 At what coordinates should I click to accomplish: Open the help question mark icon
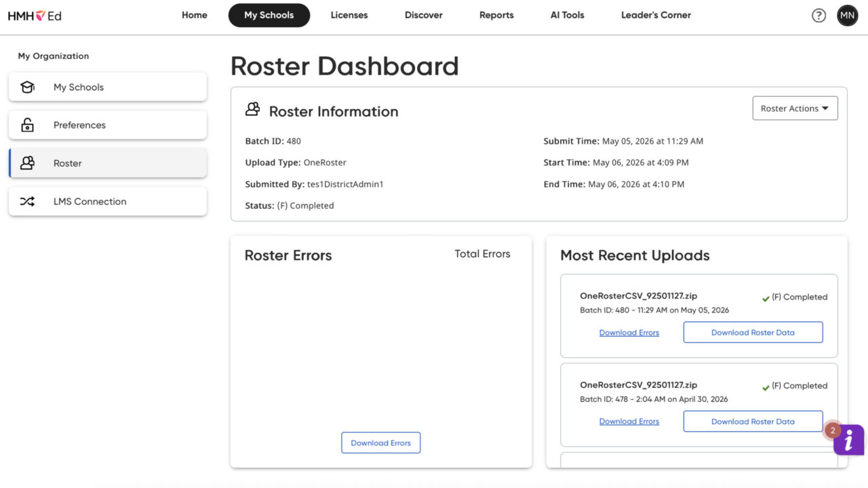tap(819, 15)
